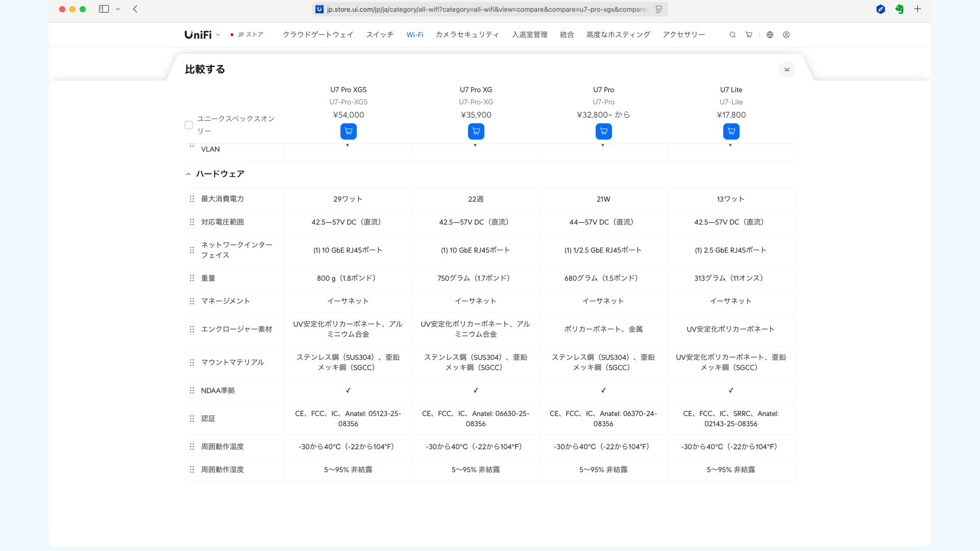
Task: Click the U7 Pro XGS product name
Action: 348,90
